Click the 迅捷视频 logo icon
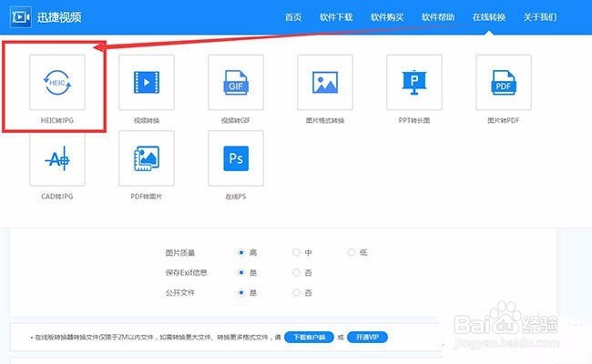The image size is (592, 364). (x=20, y=17)
